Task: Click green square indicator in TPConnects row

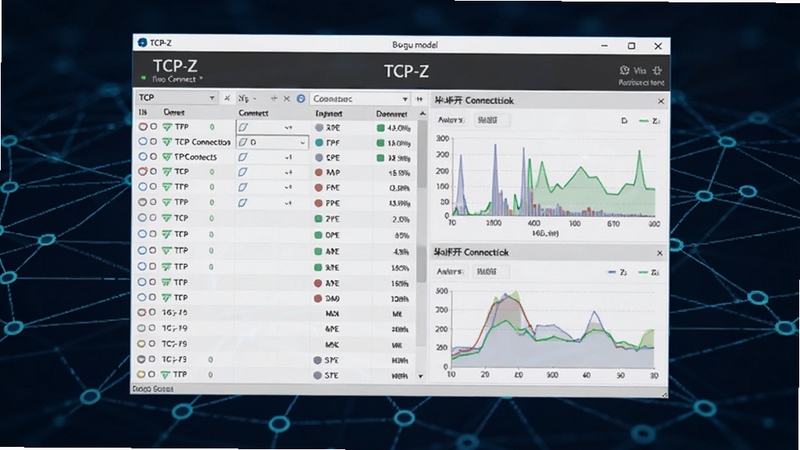Action: [x=380, y=158]
